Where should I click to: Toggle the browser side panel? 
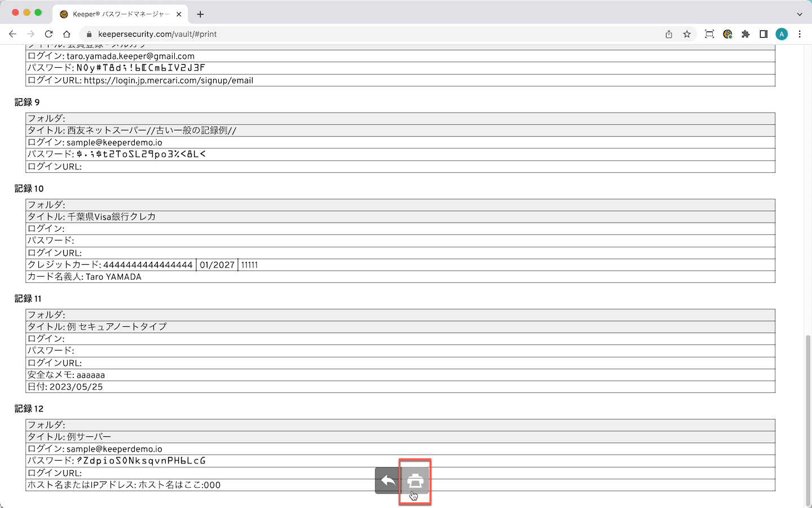pyautogui.click(x=764, y=34)
